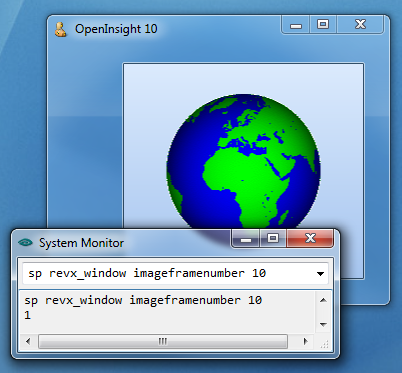Close the OpenInsight 10 window
The image size is (402, 373).
click(x=360, y=25)
